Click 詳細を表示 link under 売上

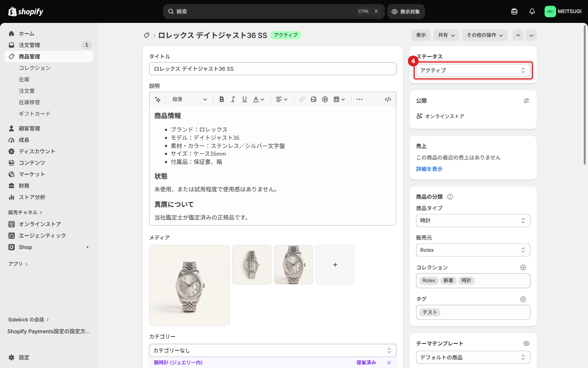click(x=429, y=169)
